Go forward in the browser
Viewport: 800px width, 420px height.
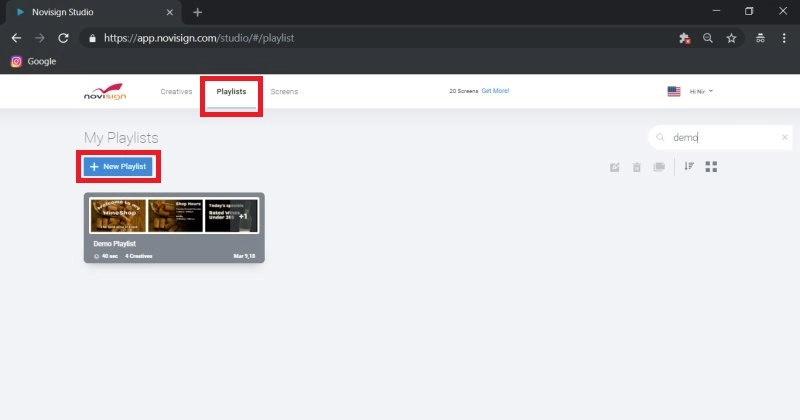tap(40, 38)
